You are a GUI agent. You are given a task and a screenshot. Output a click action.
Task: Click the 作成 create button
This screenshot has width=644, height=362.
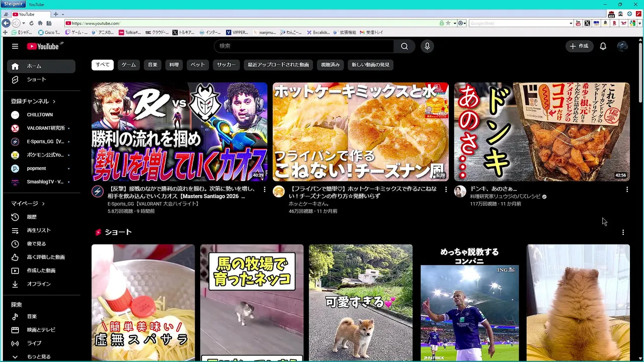[x=579, y=46]
